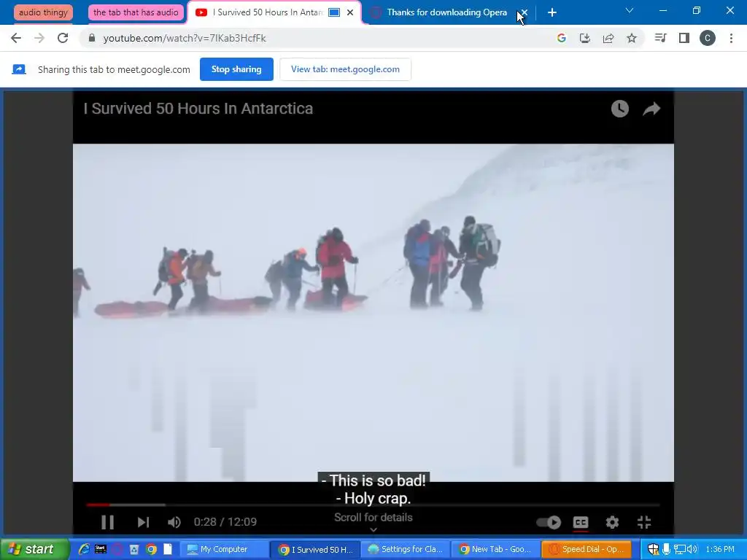Viewport: 747px width, 560px height.
Task: Open the Windows Start menu
Action: pos(34,549)
